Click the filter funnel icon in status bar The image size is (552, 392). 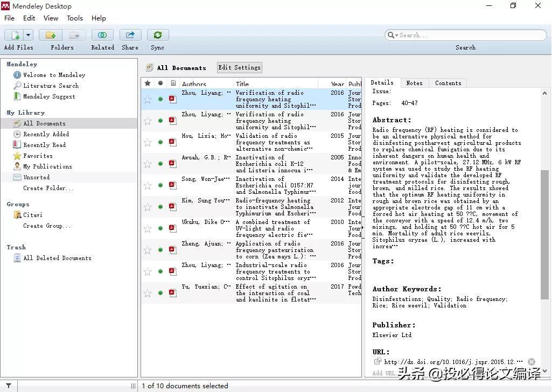(9, 386)
